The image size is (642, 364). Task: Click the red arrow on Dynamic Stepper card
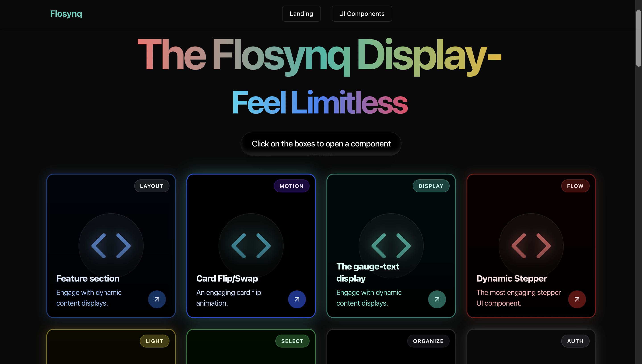577,299
